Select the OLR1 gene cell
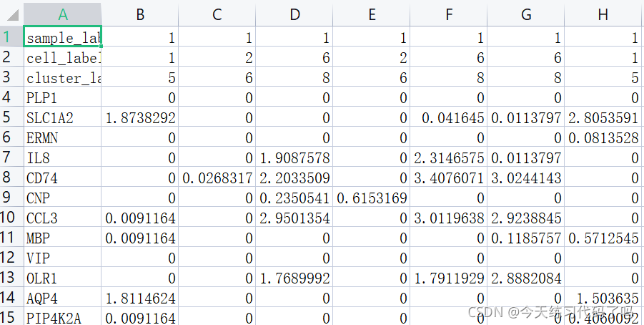This screenshot has height=325, width=644. (62, 277)
